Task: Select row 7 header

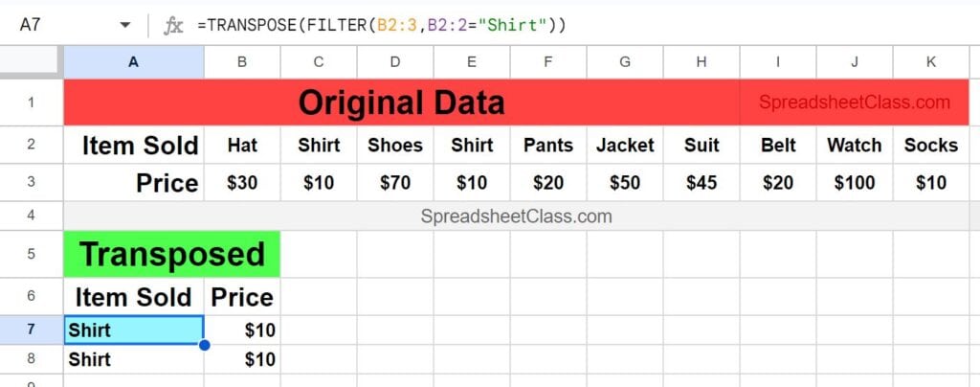Action: pyautogui.click(x=32, y=330)
